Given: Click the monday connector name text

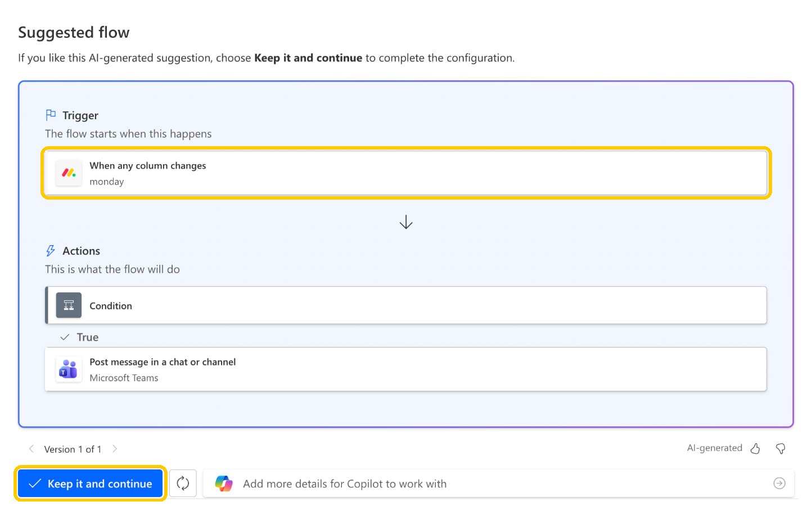Looking at the screenshot, I should coord(107,182).
